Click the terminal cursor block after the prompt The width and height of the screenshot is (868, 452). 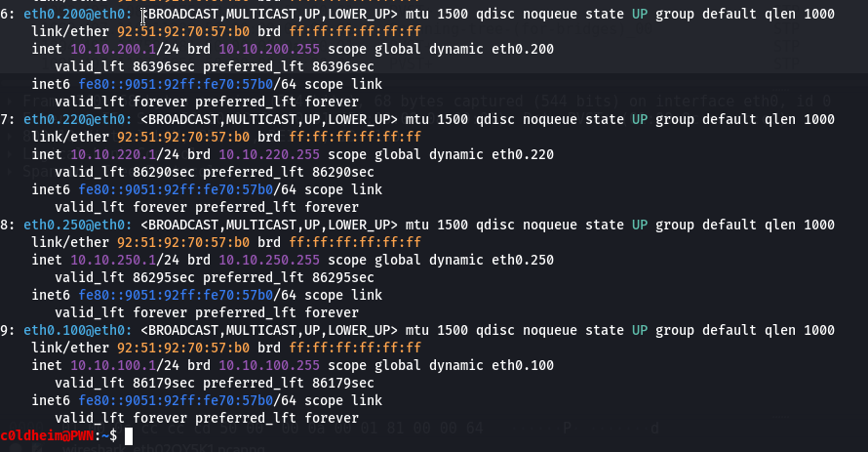129,434
